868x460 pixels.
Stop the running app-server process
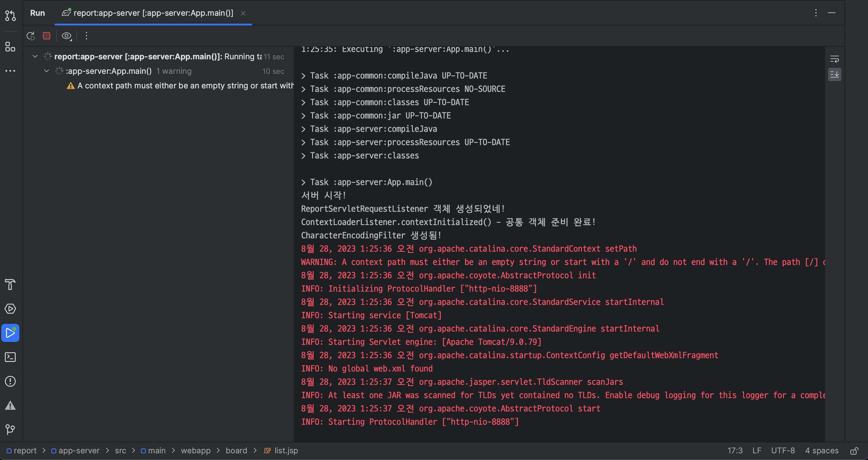tap(47, 36)
